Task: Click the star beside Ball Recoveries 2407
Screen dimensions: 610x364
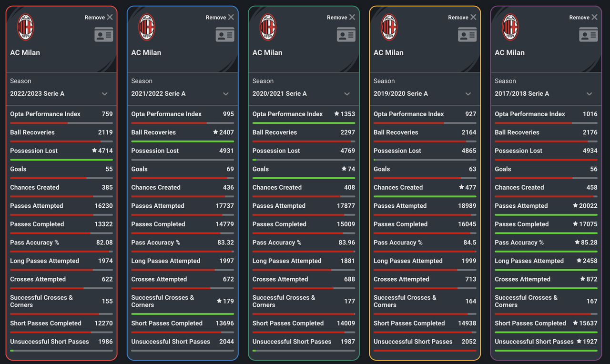Action: (215, 132)
